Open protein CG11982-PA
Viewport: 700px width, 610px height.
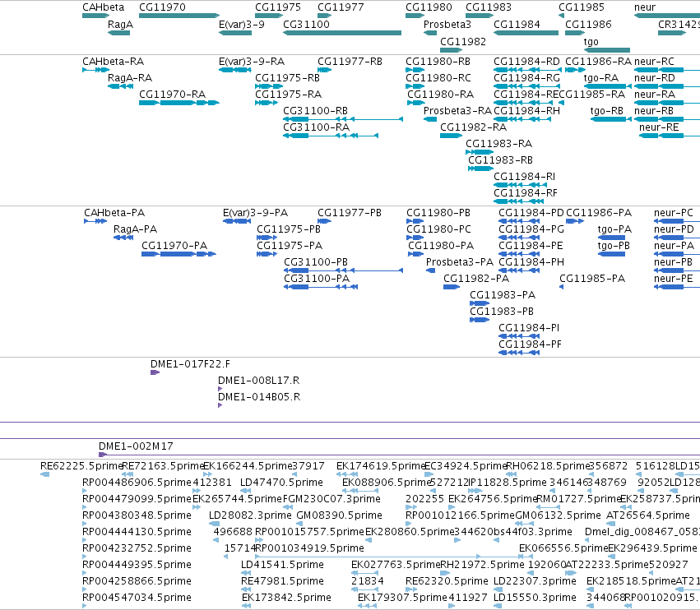click(x=452, y=287)
